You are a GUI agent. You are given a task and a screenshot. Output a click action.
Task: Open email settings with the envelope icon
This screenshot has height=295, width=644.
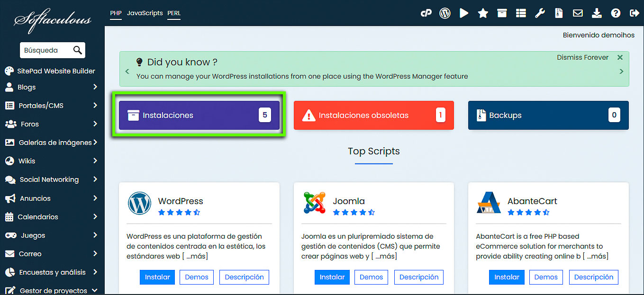pos(577,13)
